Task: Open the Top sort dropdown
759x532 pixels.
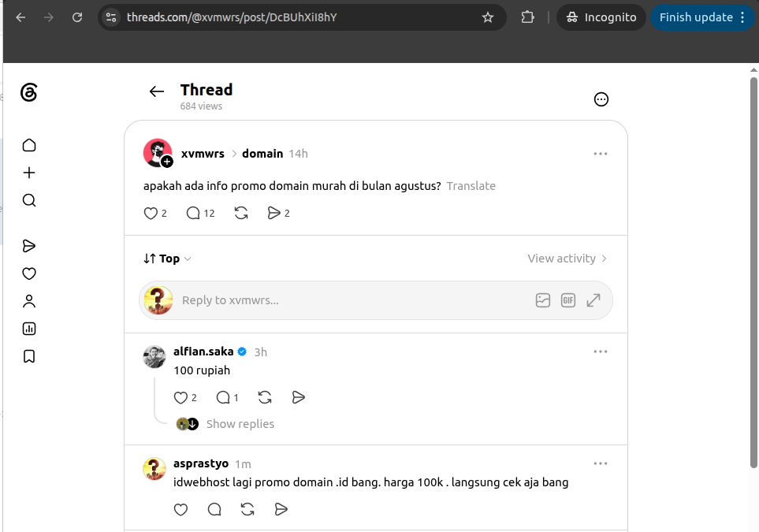Action: (x=167, y=259)
